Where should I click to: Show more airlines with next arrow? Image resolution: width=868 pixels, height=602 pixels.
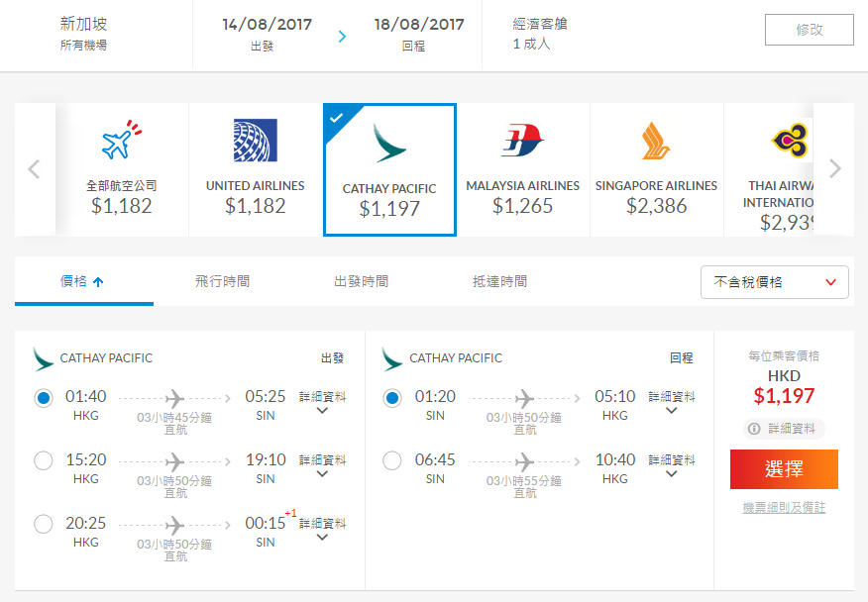coord(834,168)
